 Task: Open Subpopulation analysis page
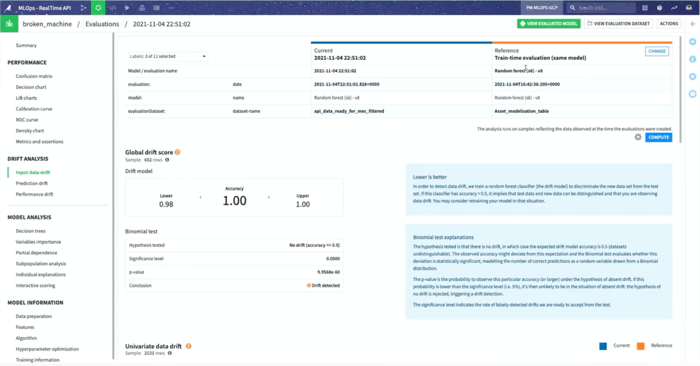point(41,264)
